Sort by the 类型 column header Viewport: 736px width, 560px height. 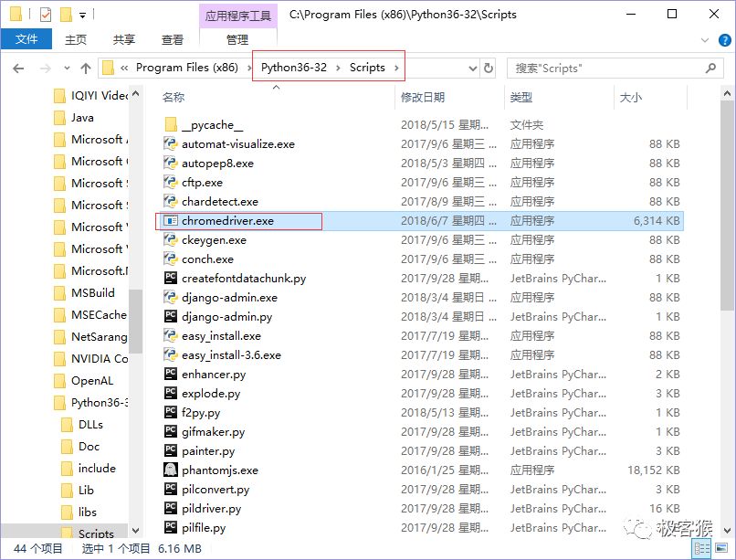coord(521,97)
